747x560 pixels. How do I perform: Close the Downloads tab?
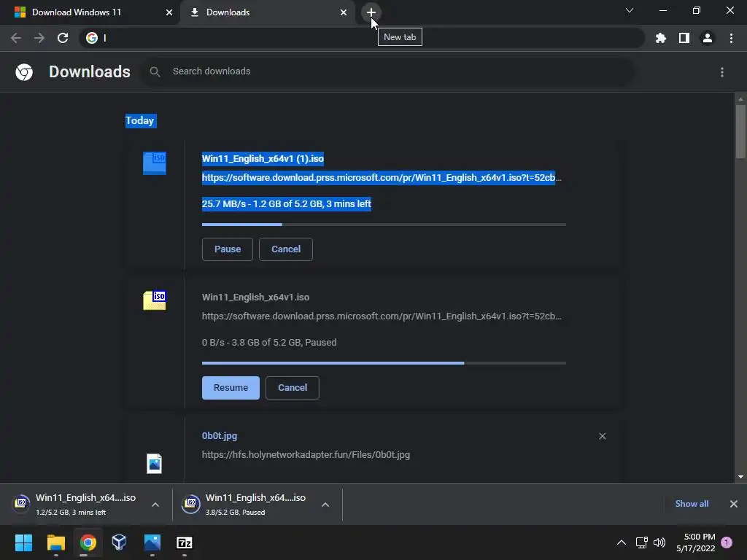pyautogui.click(x=344, y=12)
